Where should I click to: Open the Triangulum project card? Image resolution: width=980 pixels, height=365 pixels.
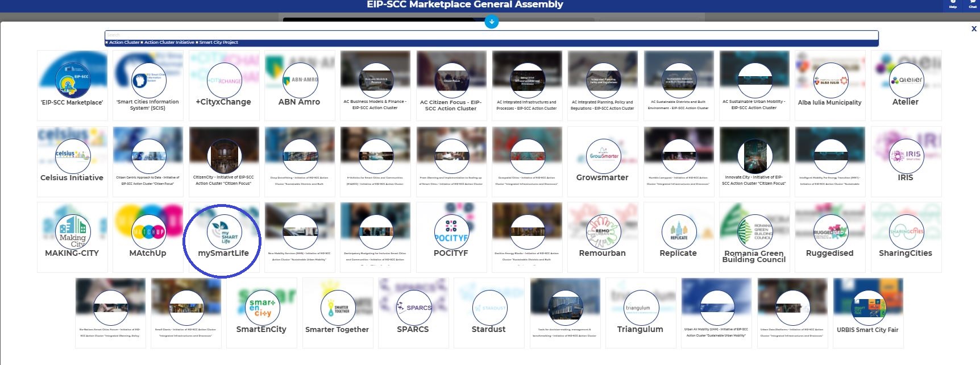[641, 313]
